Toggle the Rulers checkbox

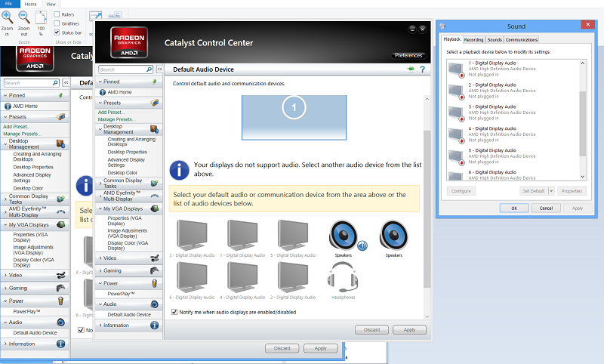point(57,14)
